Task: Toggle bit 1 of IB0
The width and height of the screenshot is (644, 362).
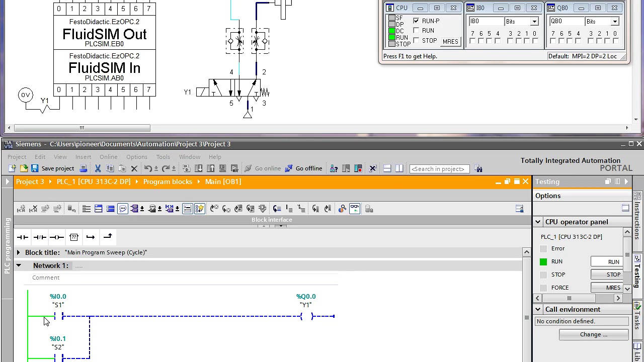Action: [527, 41]
